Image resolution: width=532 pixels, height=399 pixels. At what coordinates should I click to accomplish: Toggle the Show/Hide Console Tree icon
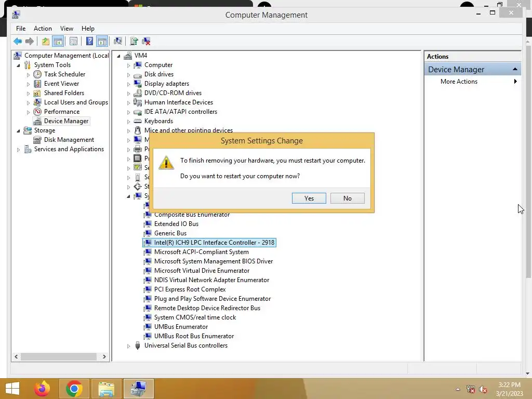pyautogui.click(x=58, y=42)
